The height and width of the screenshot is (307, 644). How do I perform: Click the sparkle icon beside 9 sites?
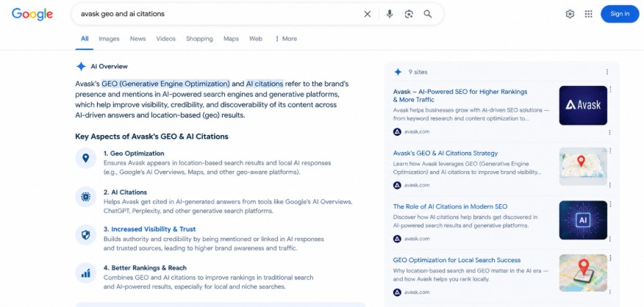(398, 72)
